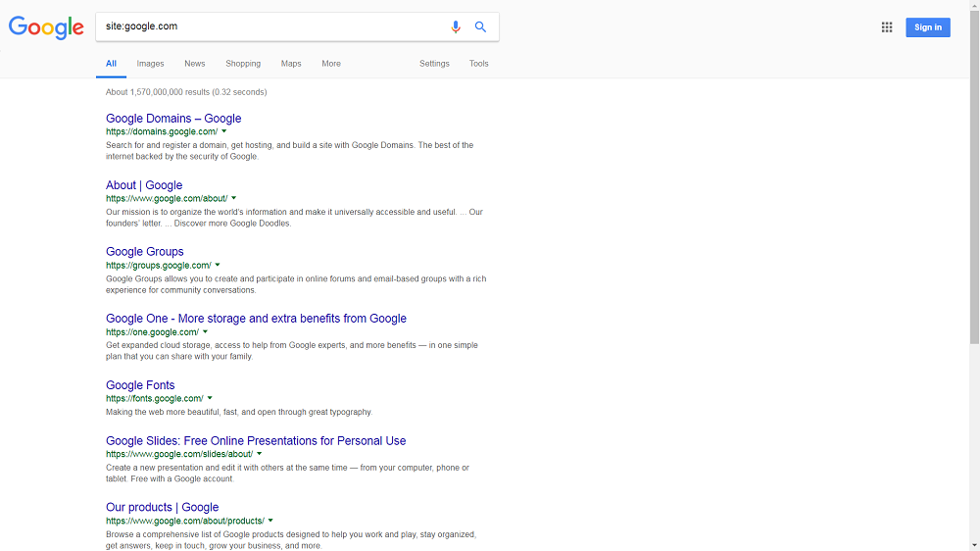
Task: Open the More search menu
Action: coord(331,64)
